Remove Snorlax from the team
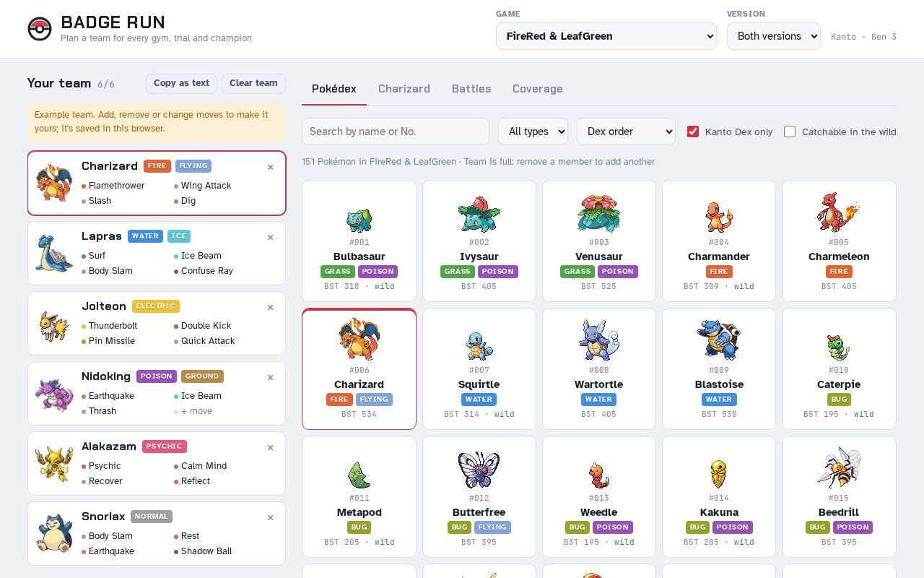Screen dimensions: 924x578 271,517
